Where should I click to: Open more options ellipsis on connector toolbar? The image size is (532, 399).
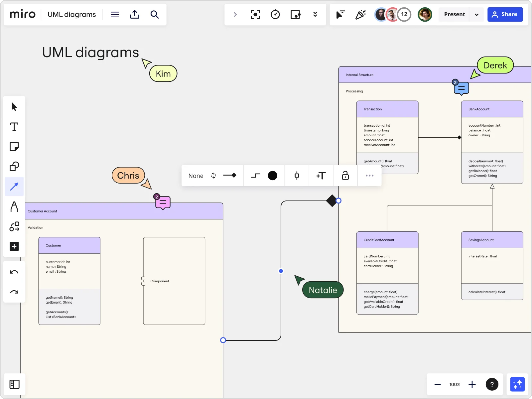pyautogui.click(x=369, y=176)
